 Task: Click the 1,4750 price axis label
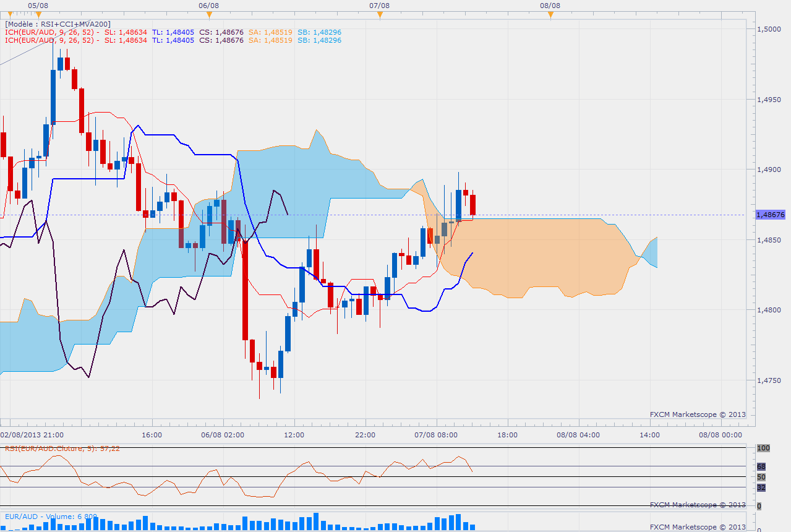[x=771, y=380]
